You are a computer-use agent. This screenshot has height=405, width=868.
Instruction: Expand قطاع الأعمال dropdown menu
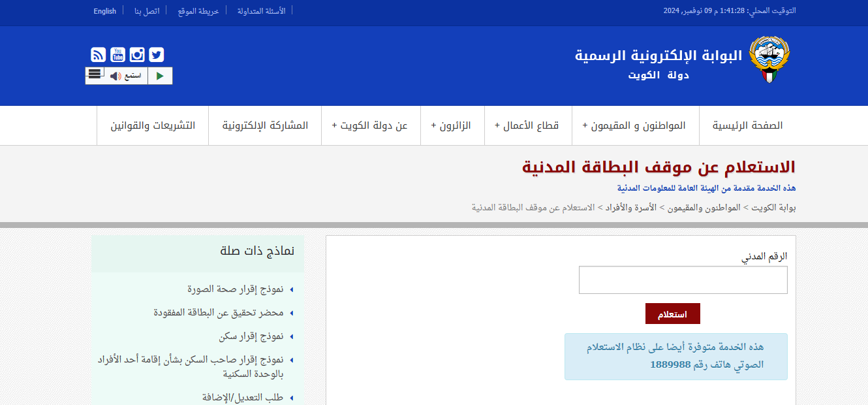pyautogui.click(x=527, y=125)
